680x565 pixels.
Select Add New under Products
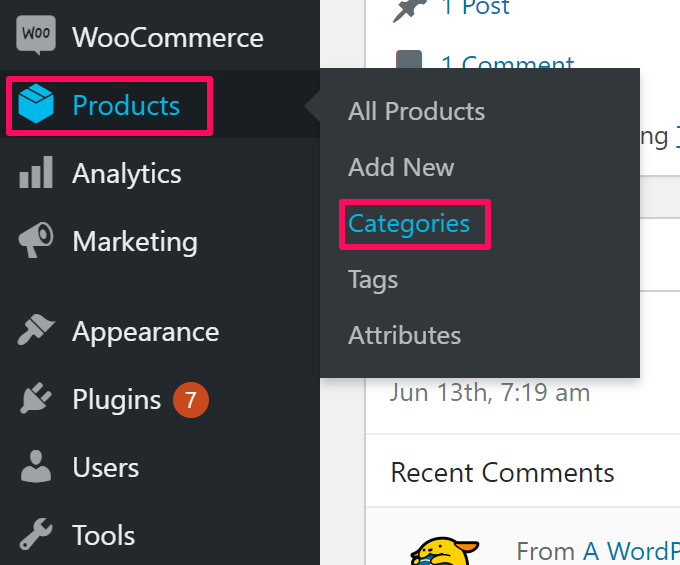(x=401, y=167)
